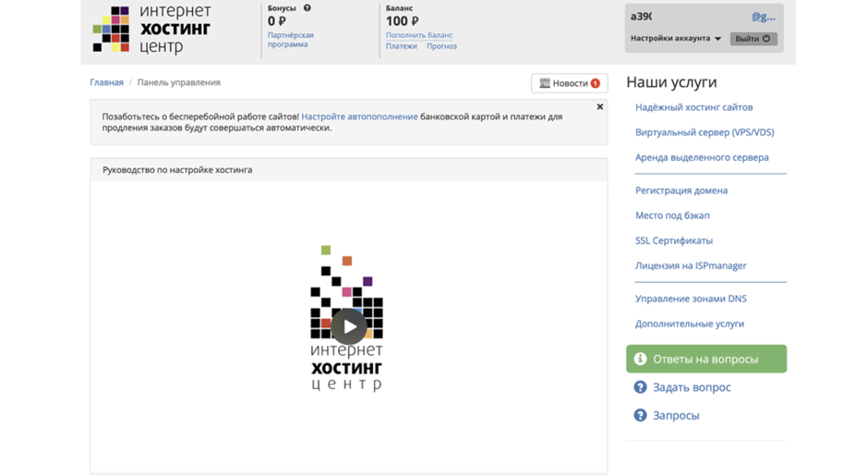Play the hosting setup guide video

tap(349, 327)
